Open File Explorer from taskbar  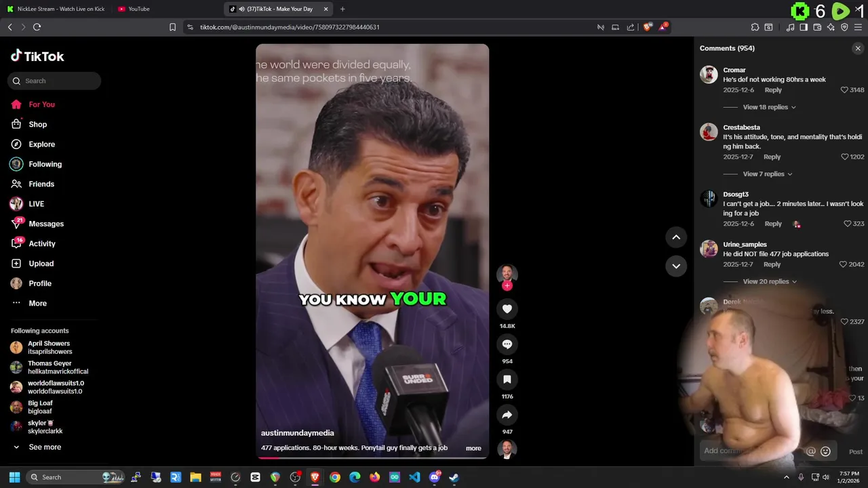[195, 477]
